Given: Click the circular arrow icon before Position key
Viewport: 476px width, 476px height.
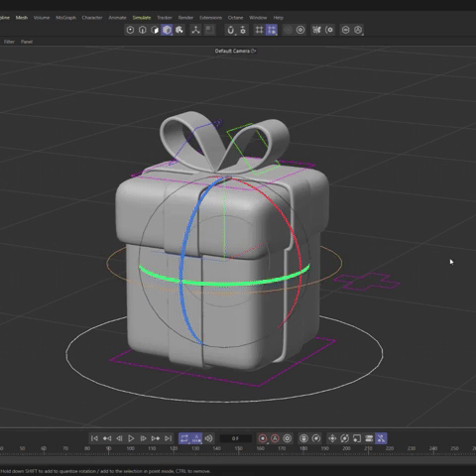Looking at the screenshot, I should [x=316, y=438].
